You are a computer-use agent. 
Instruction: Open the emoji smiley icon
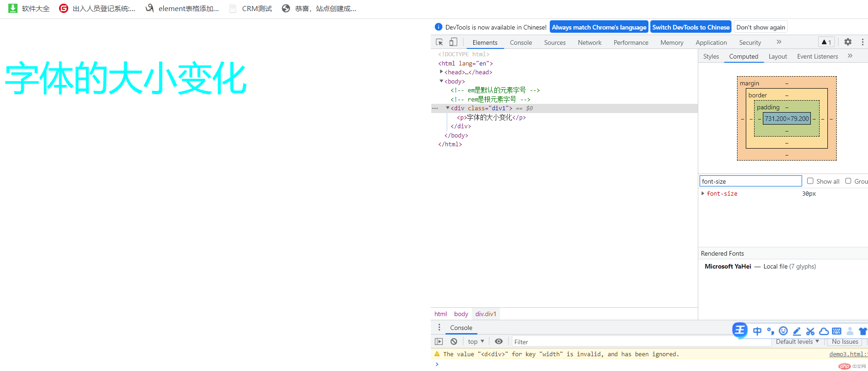coord(783,331)
